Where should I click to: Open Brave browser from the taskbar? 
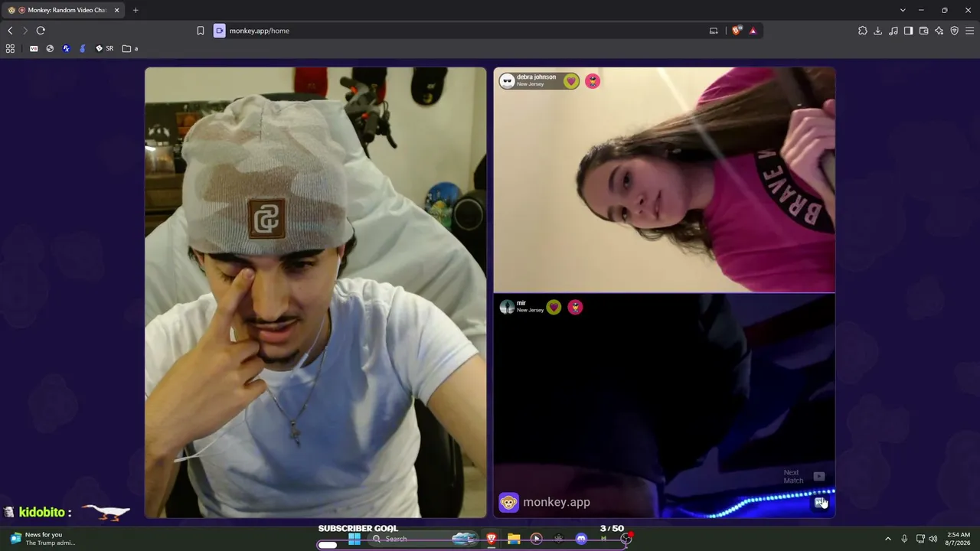tap(492, 539)
